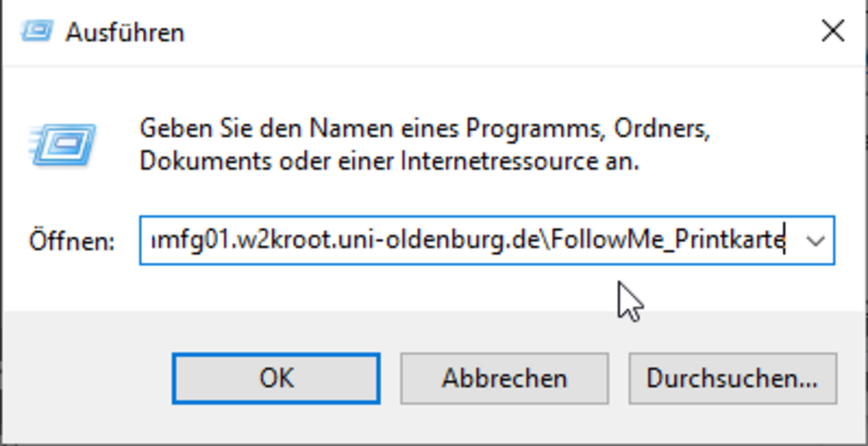This screenshot has width=868, height=446.
Task: Open the Durchsuchen... file browser
Action: [732, 378]
